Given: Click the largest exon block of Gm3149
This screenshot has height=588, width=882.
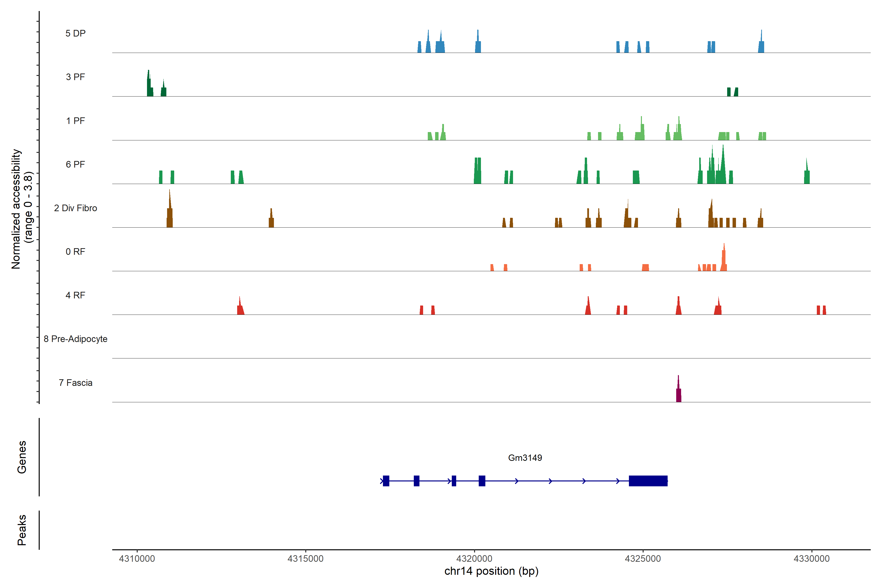Looking at the screenshot, I should [x=648, y=481].
